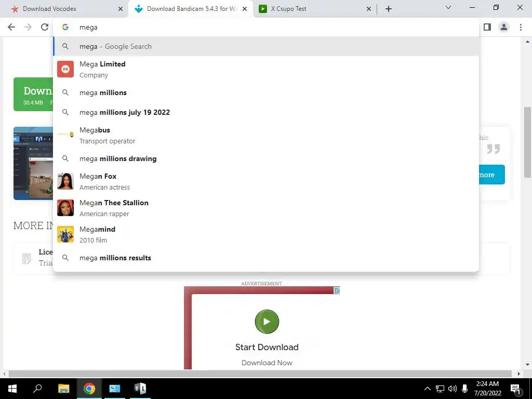Viewport: 532px width, 399px height.
Task: Switch to the X Csupo Test tab
Action: (312, 9)
